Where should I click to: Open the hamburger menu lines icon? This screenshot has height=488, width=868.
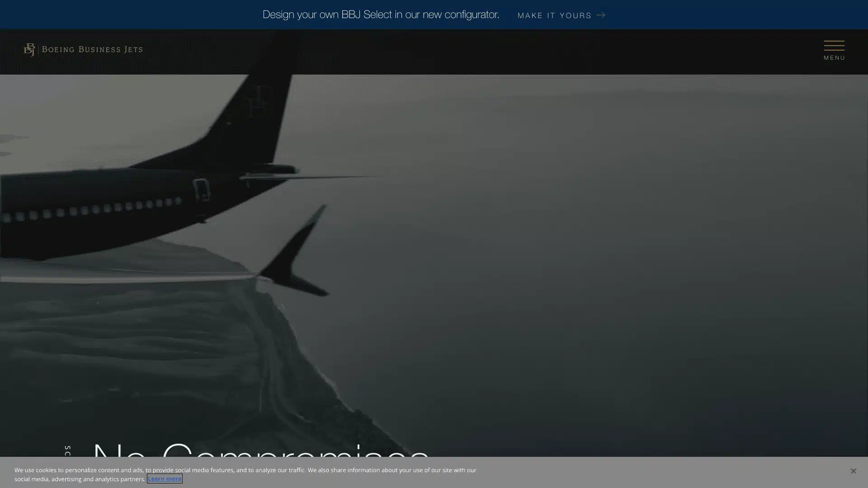click(834, 46)
